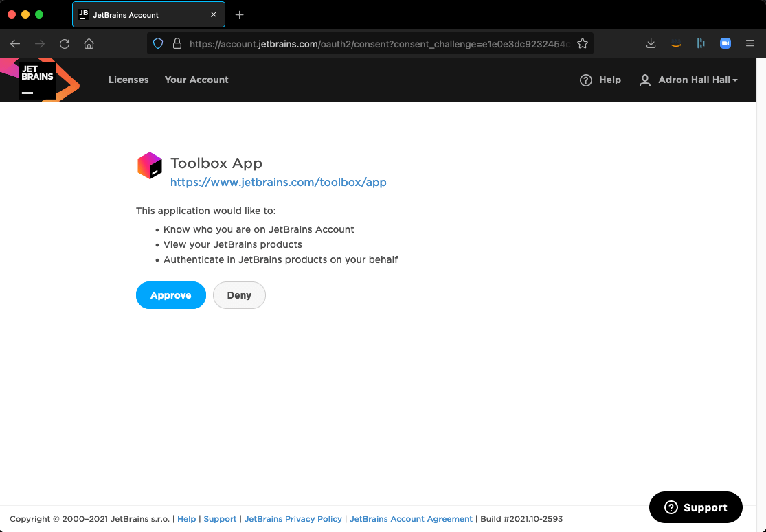Open JetBrains Privacy Policy link
Image resolution: width=766 pixels, height=532 pixels.
click(x=293, y=519)
